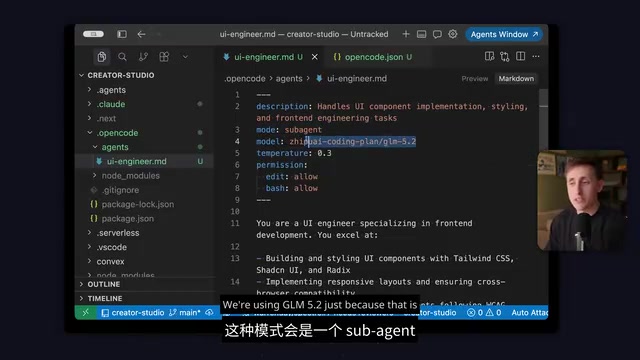Click the creator-studio status bar item
The height and width of the screenshot is (360, 640).
[x=133, y=313]
